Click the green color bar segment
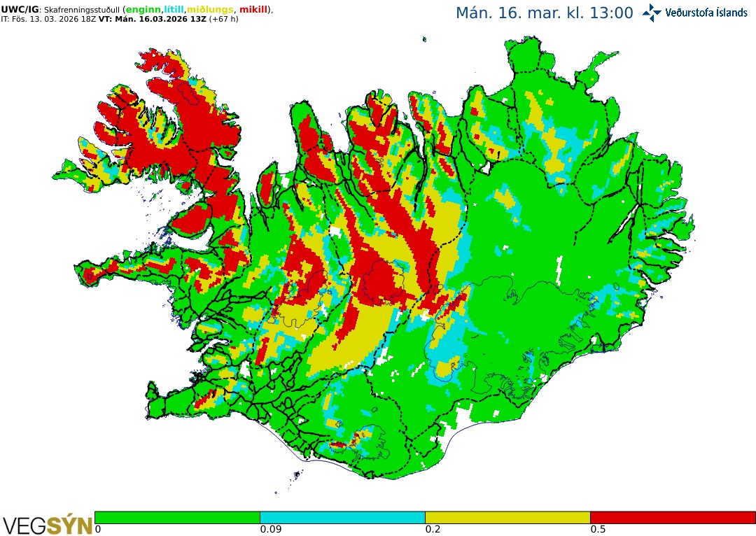Viewport: 756px width, 536px height. [x=177, y=517]
